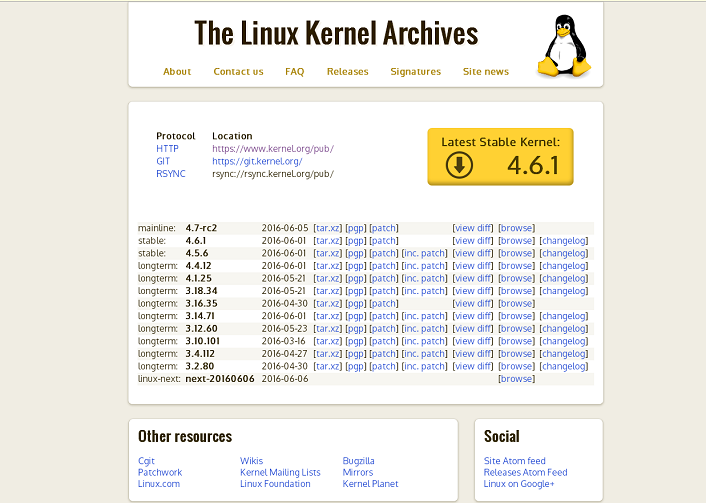The image size is (706, 503).
Task: Click the RSYNC protocol link
Action: 171,174
